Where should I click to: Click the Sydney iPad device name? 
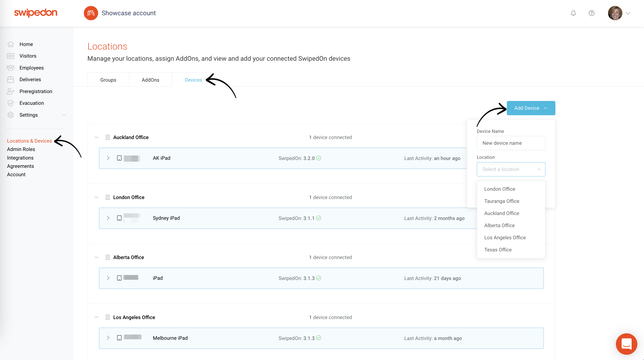pyautogui.click(x=166, y=218)
